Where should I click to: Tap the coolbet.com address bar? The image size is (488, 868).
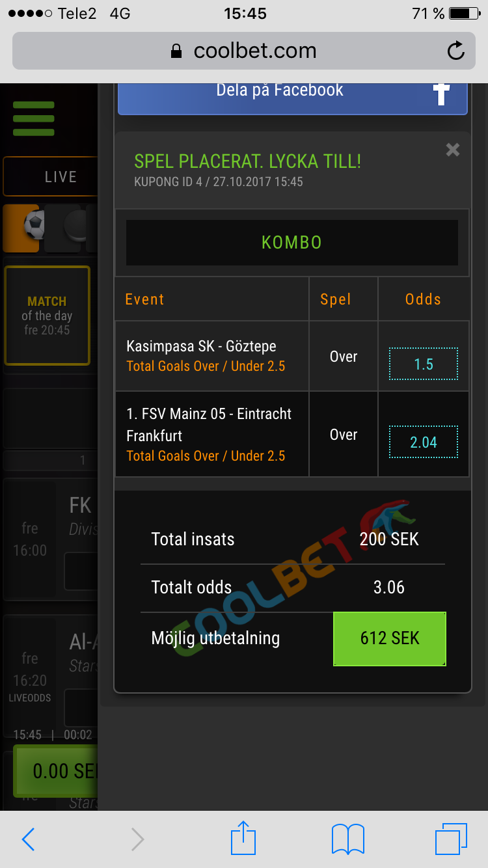point(244,51)
